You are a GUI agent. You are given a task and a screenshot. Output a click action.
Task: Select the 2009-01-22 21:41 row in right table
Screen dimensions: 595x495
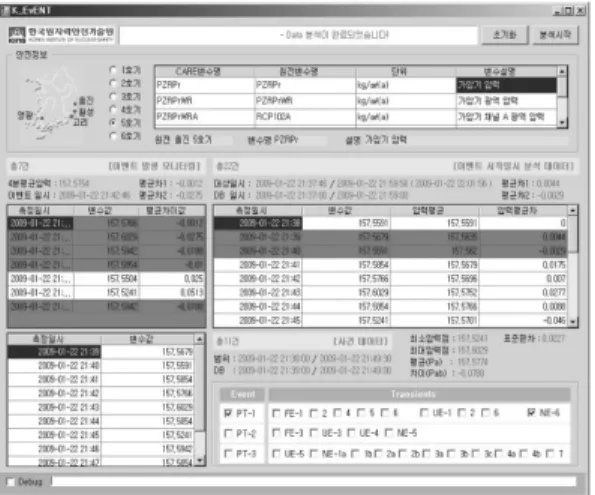coord(391,265)
